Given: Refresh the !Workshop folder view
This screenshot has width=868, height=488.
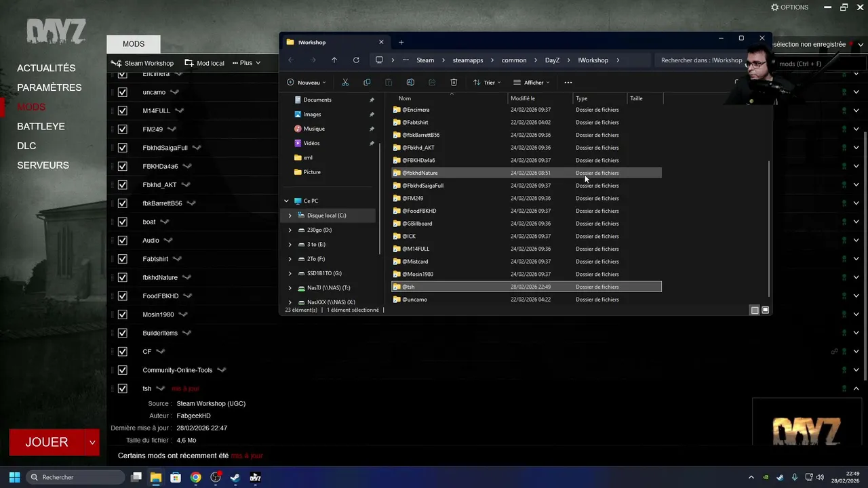Looking at the screenshot, I should point(356,60).
